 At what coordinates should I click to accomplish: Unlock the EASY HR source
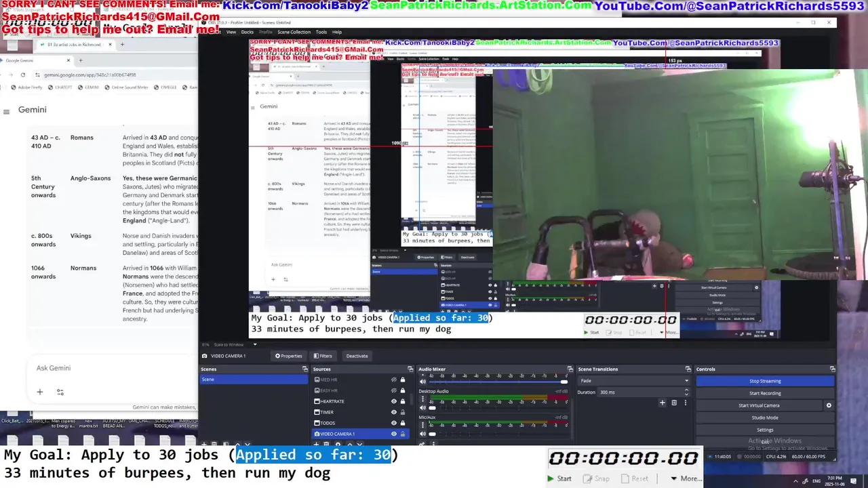click(402, 390)
